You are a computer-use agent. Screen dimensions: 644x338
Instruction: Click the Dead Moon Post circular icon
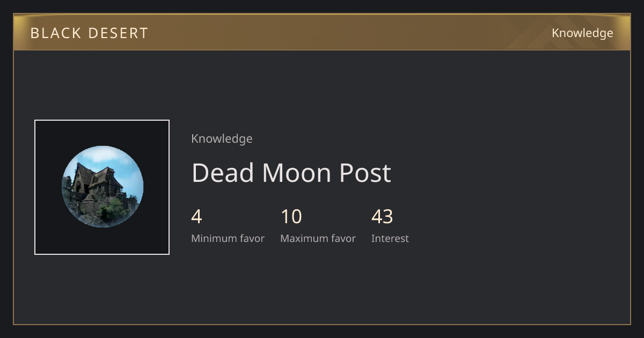coord(103,187)
